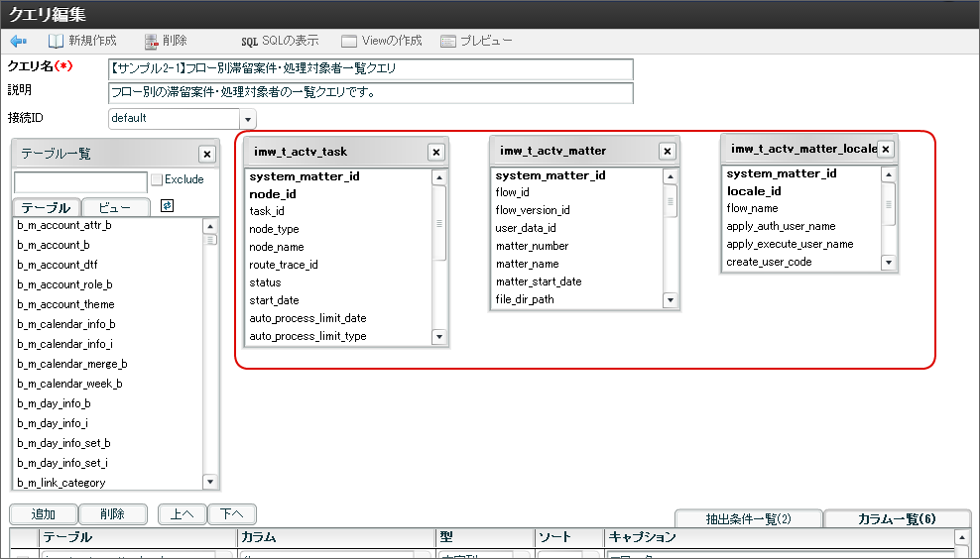Click the クエリ名 input field
980x559 pixels.
coord(371,68)
